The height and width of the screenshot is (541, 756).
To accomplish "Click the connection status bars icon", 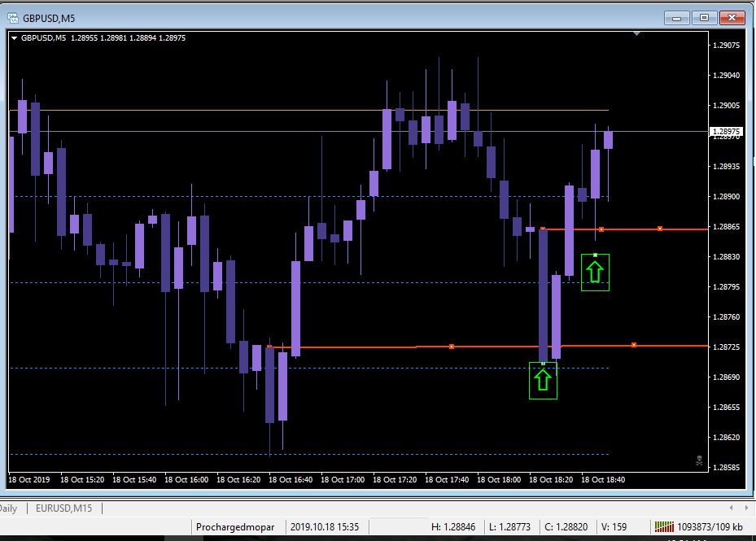I will (663, 526).
